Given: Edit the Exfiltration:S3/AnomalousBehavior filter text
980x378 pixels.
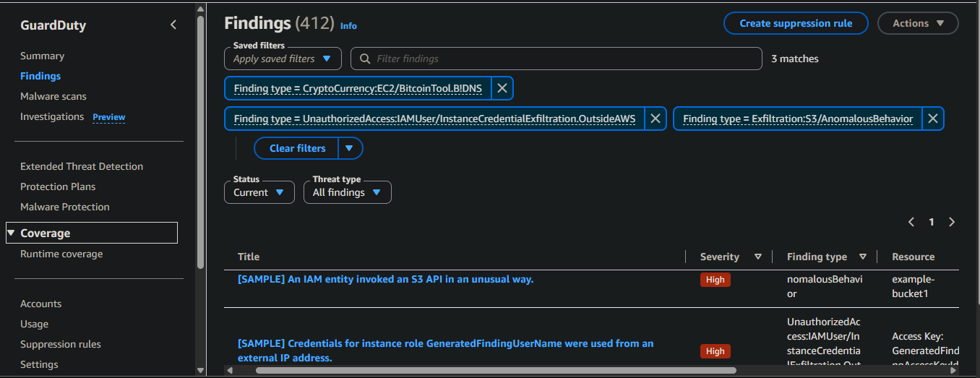Looking at the screenshot, I should click(x=798, y=119).
